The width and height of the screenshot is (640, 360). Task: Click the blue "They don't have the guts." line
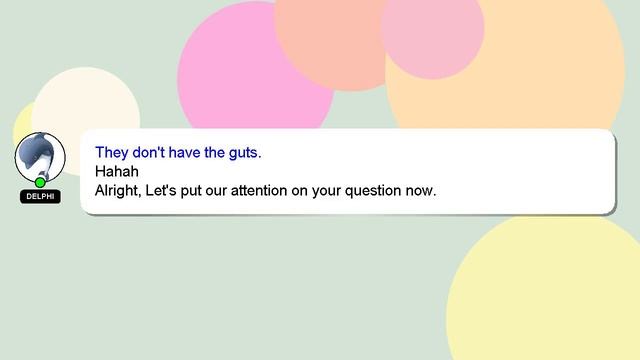tap(178, 153)
